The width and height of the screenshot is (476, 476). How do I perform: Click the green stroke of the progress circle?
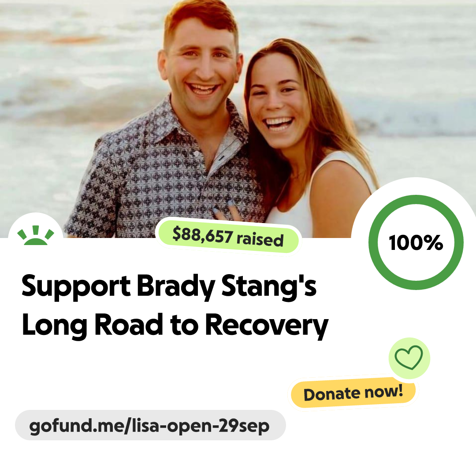point(416,200)
